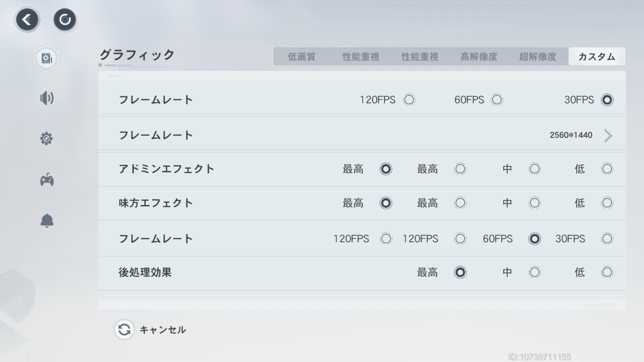Select the 高解像度 preset tab
Image resolution: width=644 pixels, height=362 pixels.
click(479, 57)
